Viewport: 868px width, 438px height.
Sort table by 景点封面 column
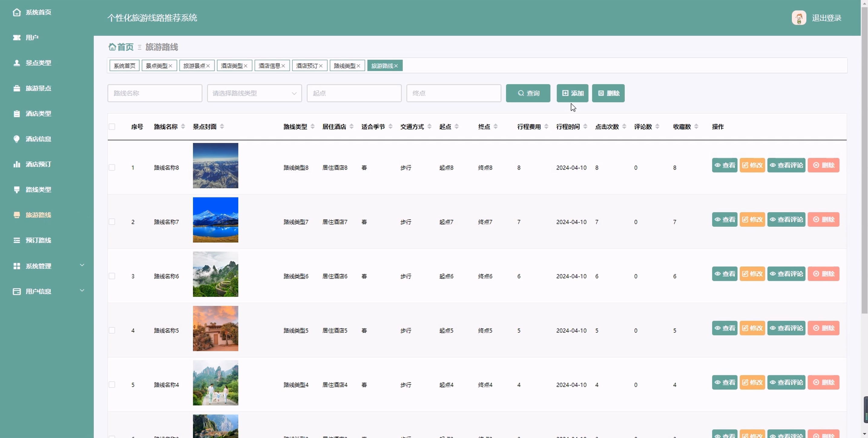point(222,126)
